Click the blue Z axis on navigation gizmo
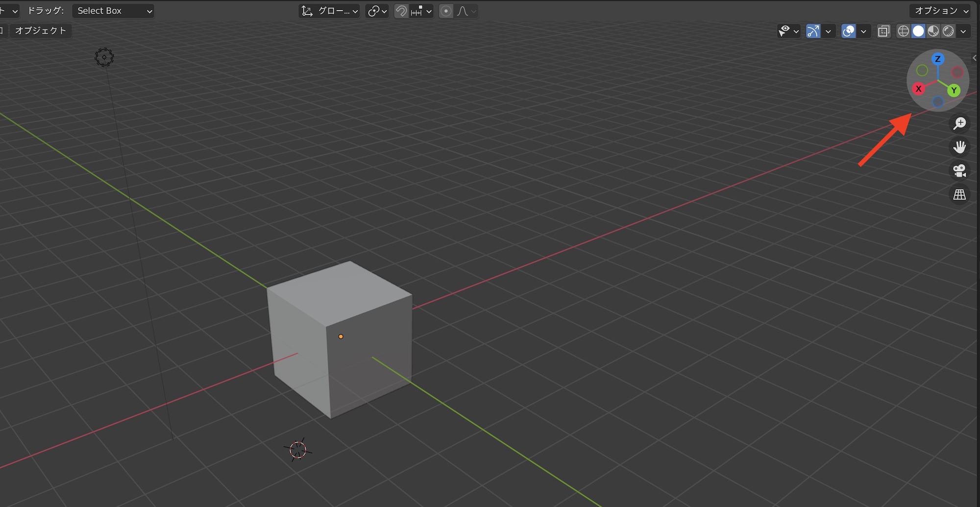The image size is (980, 507). pyautogui.click(x=938, y=59)
